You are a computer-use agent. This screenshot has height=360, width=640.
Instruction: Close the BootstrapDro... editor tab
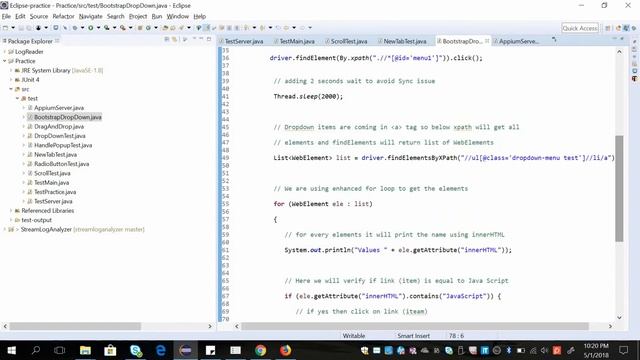point(487,41)
